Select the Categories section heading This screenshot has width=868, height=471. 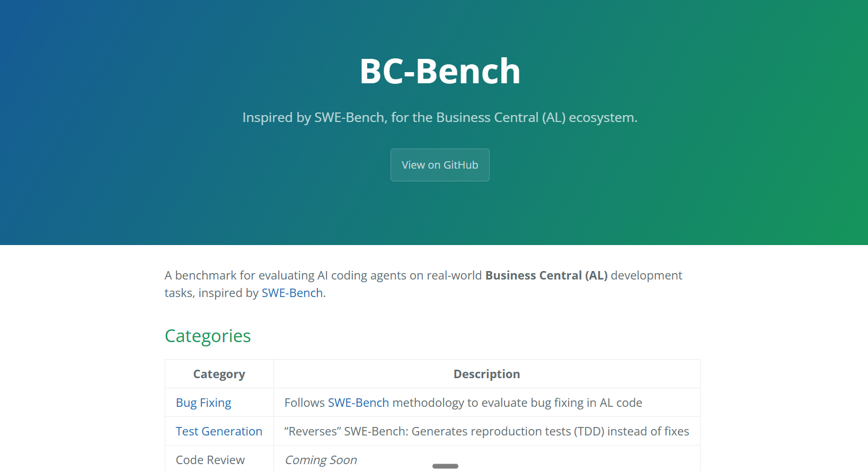pyautogui.click(x=208, y=336)
